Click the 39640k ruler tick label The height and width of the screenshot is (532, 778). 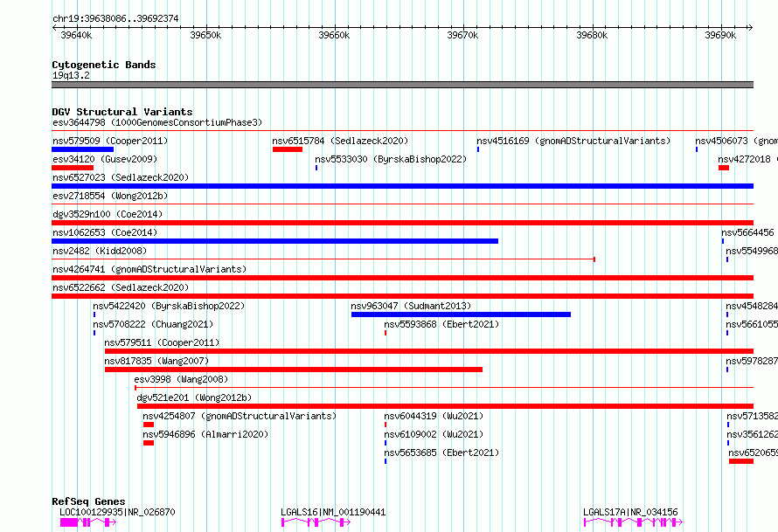(76, 35)
